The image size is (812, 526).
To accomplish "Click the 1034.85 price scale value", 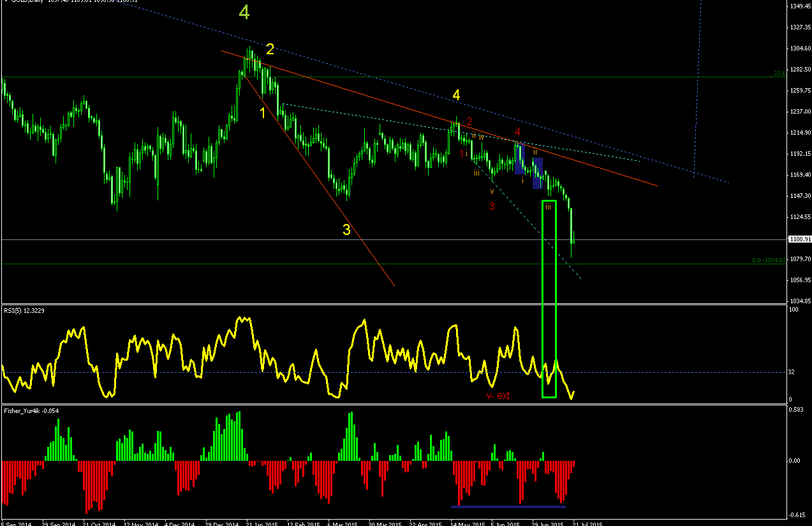I will 800,301.
